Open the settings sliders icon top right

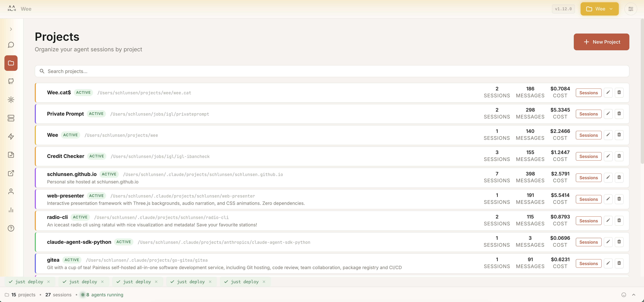631,9
